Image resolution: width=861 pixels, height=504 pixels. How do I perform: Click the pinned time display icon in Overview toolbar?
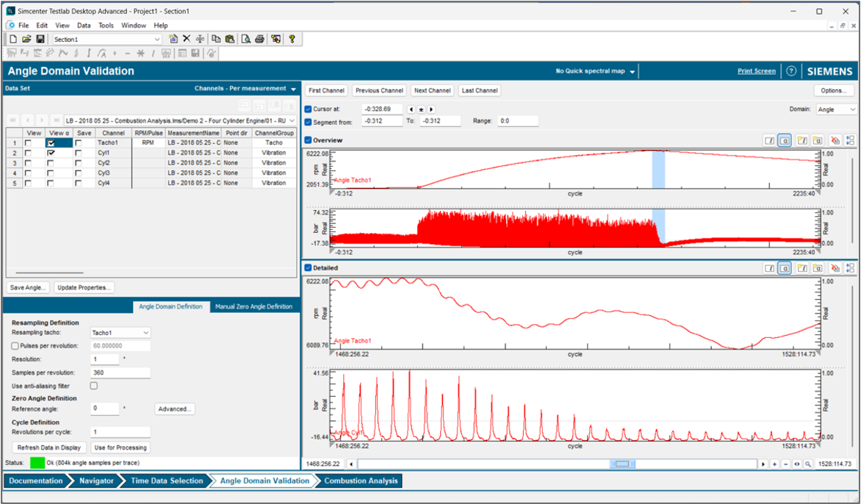(x=802, y=140)
